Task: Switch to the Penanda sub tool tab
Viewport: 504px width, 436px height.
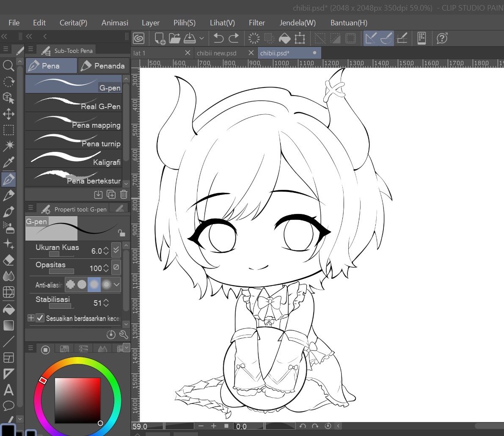Action: click(x=104, y=66)
